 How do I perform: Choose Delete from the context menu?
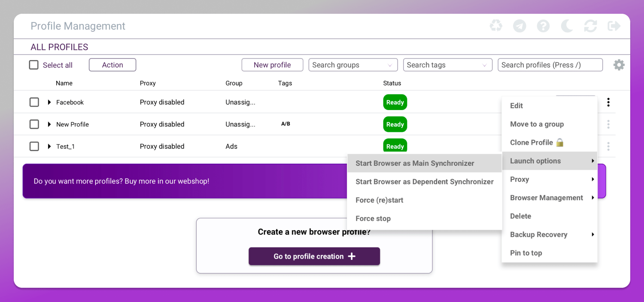point(550,216)
